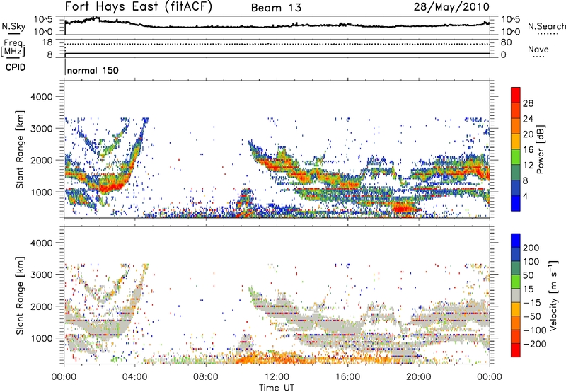The width and height of the screenshot is (566, 392).
Task: Click the '4000' tick in the power panel
Action: (41, 97)
